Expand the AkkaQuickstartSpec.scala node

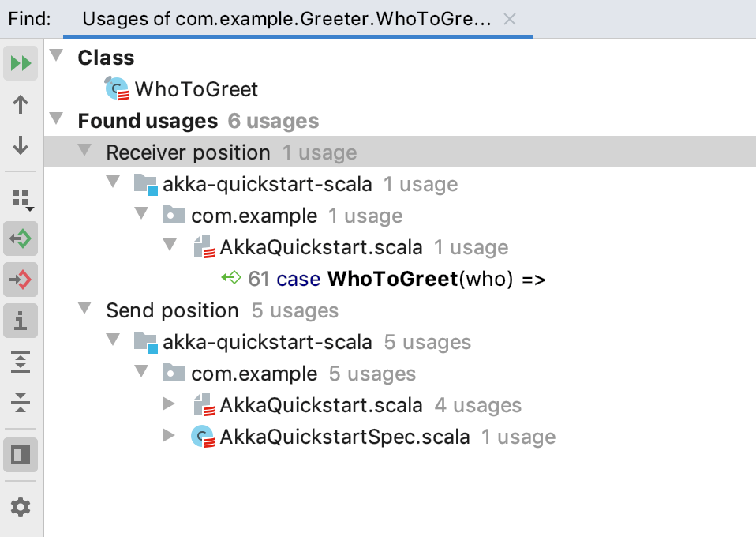point(168,436)
